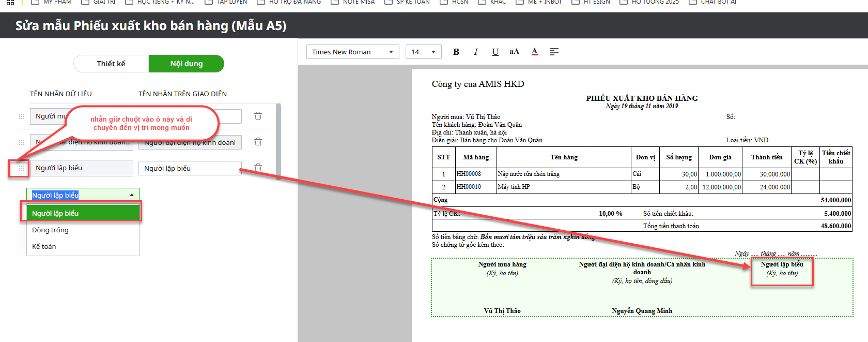Delete the 'Người mua' row using the trash icon
868x342 pixels.
tap(258, 116)
